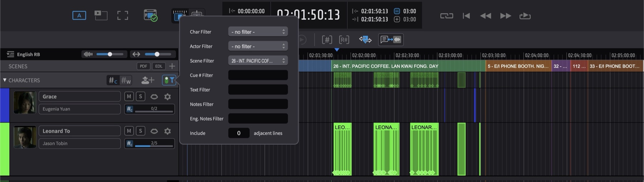Open the Char Filter dropdown
644x182 pixels.
coord(258,32)
